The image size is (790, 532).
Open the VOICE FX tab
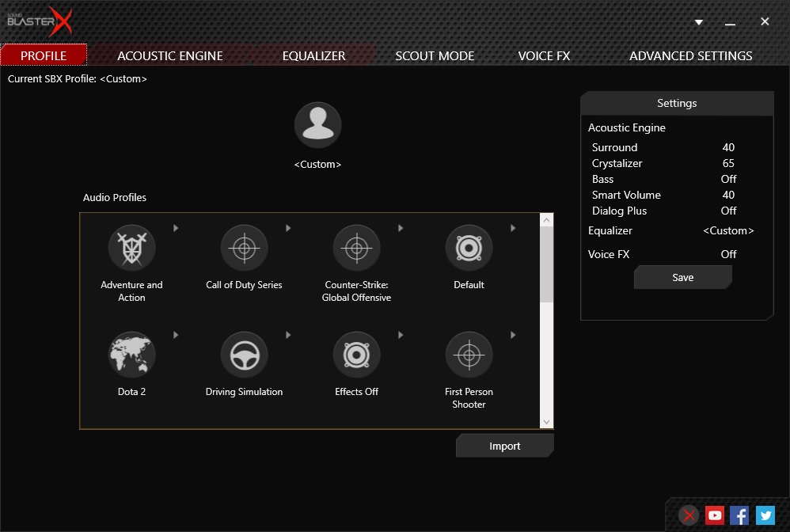click(x=544, y=55)
